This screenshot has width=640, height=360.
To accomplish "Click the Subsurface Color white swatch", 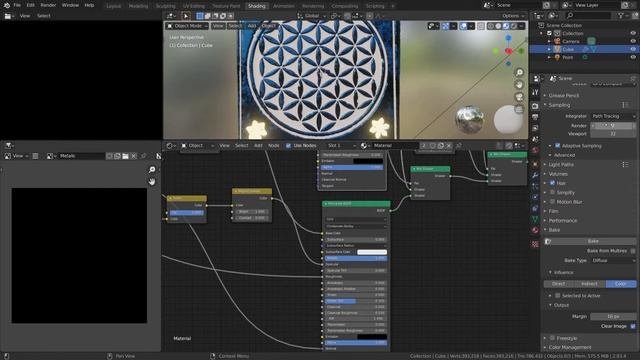I will point(372,252).
